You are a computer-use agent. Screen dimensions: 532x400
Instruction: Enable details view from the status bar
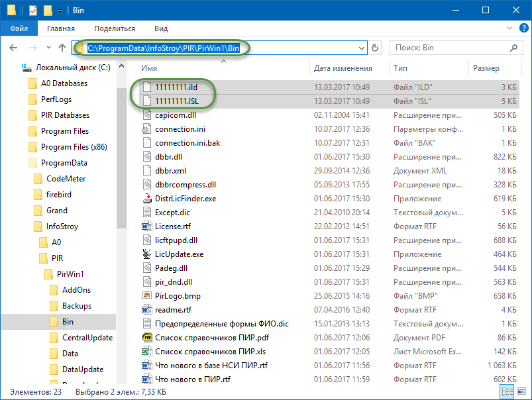508,391
